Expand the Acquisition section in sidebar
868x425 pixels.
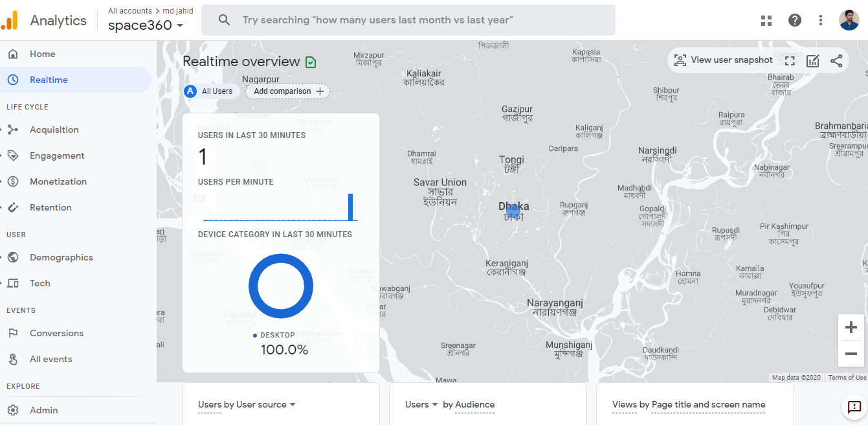click(54, 130)
